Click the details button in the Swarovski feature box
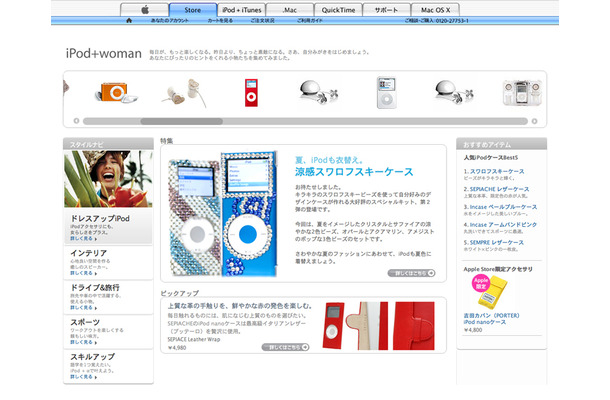The height and width of the screenshot is (400, 610). pos(411,273)
